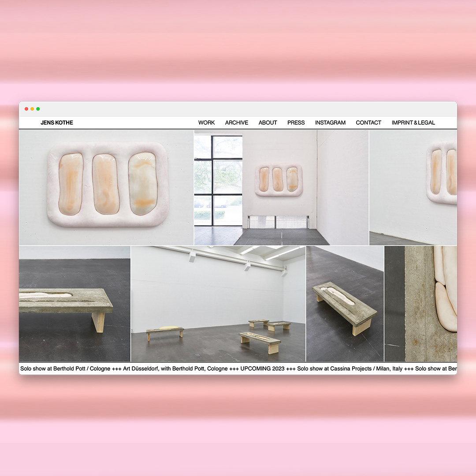Open single angled concrete bench image
Screen dimensions: 476x476
click(345, 304)
